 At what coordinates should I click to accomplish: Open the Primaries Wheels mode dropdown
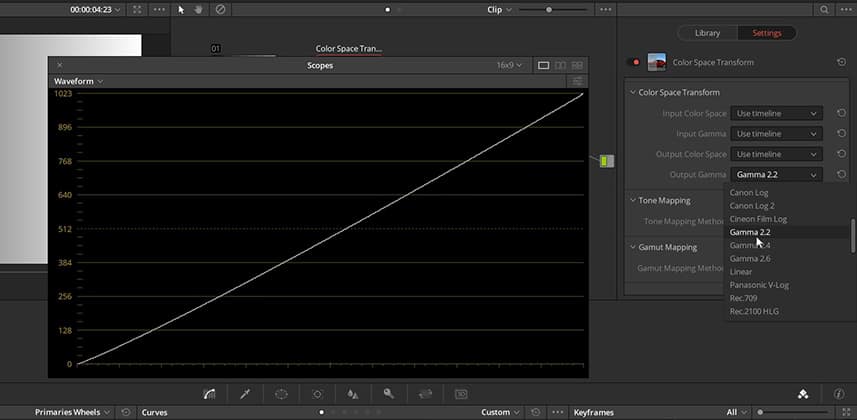(x=72, y=412)
